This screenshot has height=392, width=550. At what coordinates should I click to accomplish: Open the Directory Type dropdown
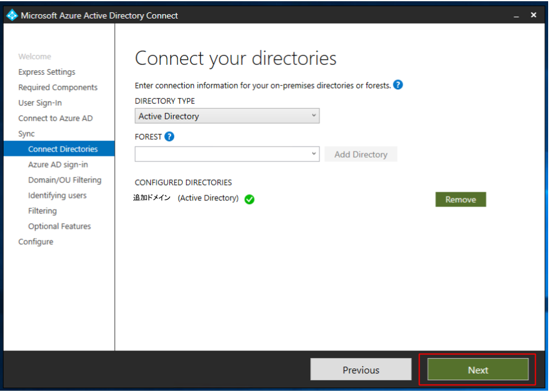point(227,116)
